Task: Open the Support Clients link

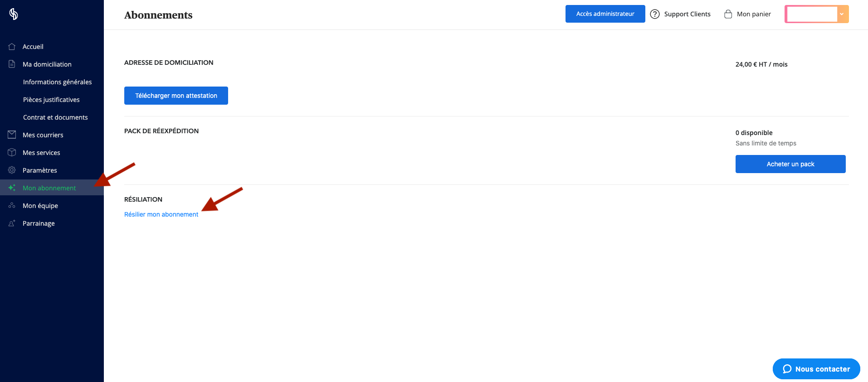Action: (x=687, y=14)
